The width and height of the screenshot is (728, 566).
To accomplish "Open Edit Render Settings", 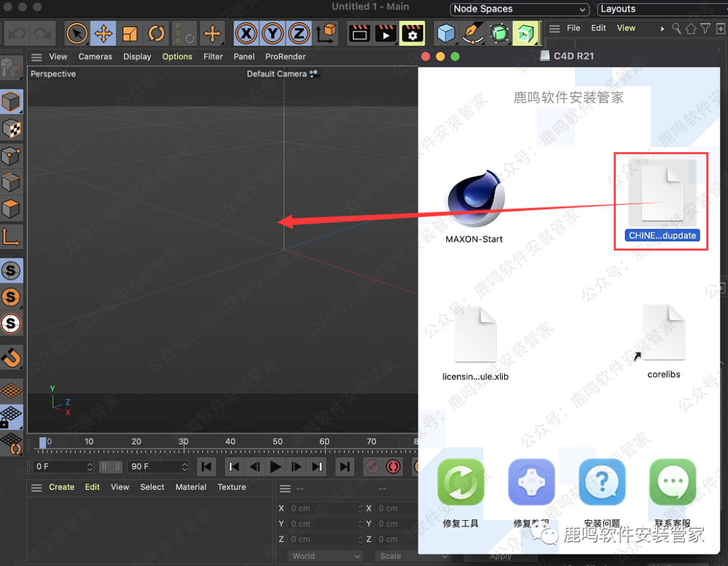I will 412,33.
